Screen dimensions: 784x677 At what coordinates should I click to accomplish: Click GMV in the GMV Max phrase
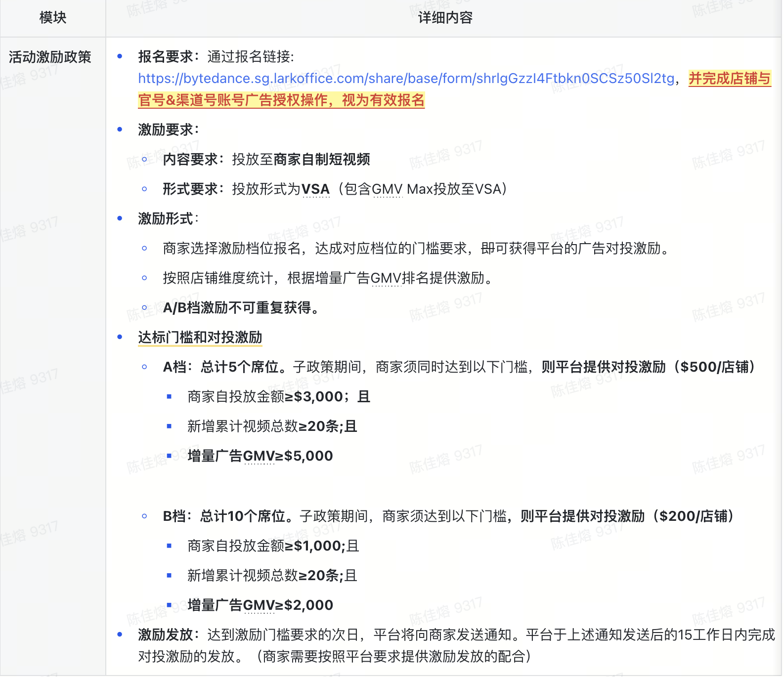pos(387,189)
